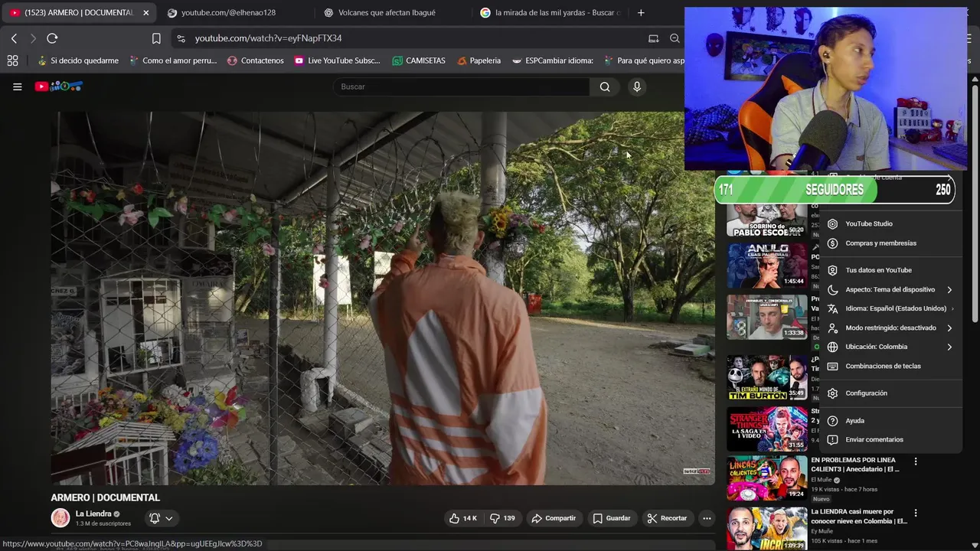Like the video with 14 K likes
This screenshot has height=551, width=980.
pos(462,518)
